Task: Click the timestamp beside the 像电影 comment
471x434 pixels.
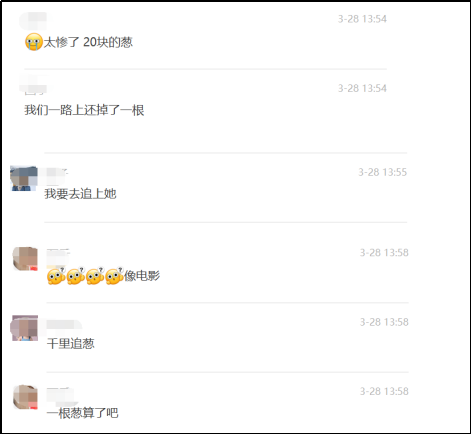Action: (384, 253)
